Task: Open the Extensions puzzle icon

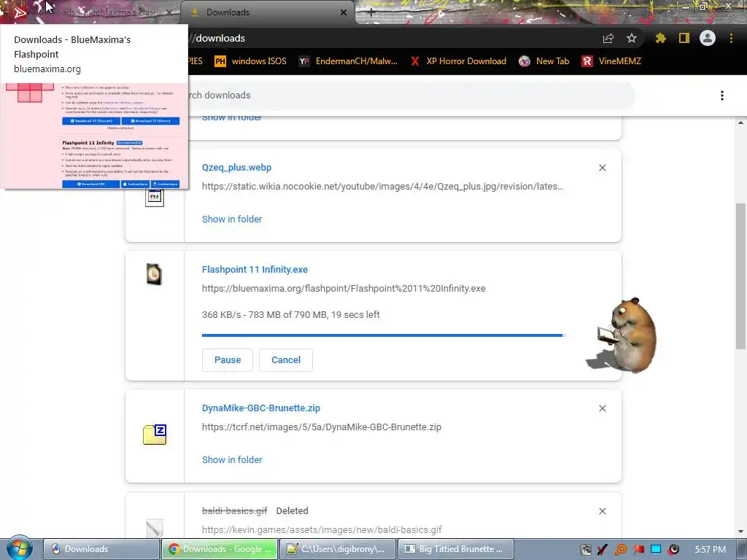Action: click(660, 38)
